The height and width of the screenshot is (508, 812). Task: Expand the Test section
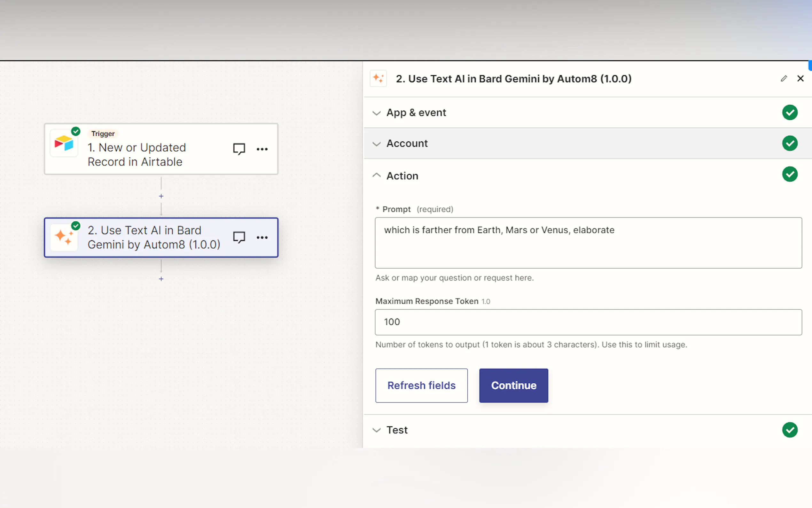click(397, 430)
